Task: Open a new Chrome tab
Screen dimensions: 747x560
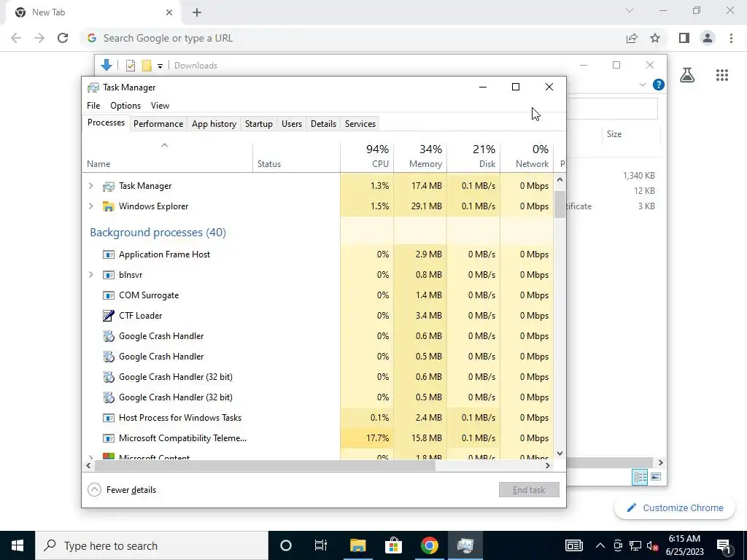Action: 197,12
